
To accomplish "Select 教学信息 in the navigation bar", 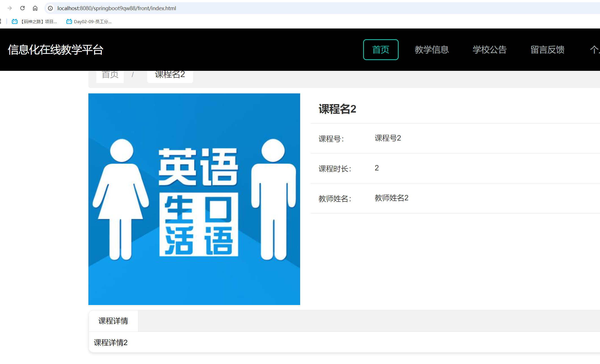I will coord(432,50).
